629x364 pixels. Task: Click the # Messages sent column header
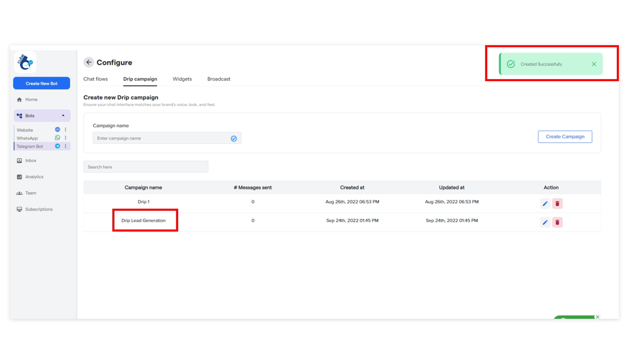click(x=253, y=187)
